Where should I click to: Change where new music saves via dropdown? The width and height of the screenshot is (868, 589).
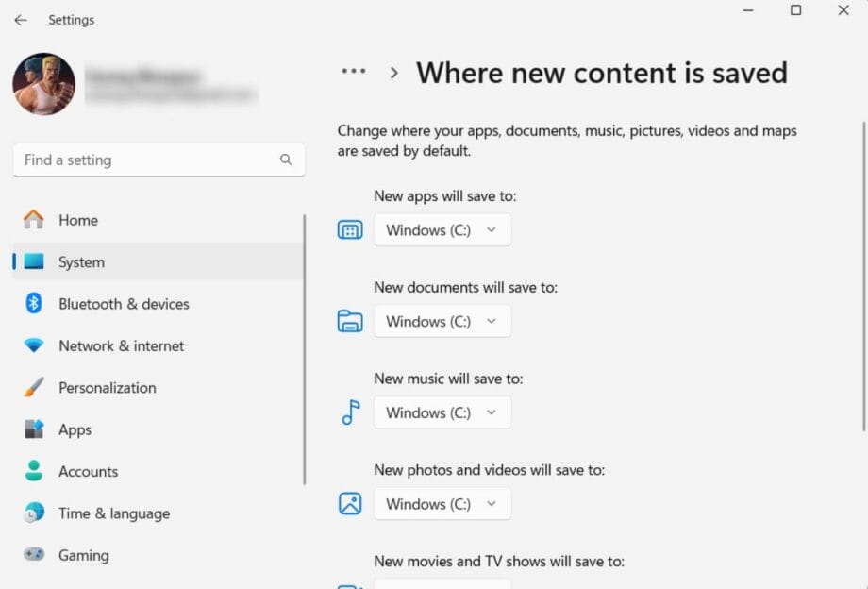click(x=442, y=412)
